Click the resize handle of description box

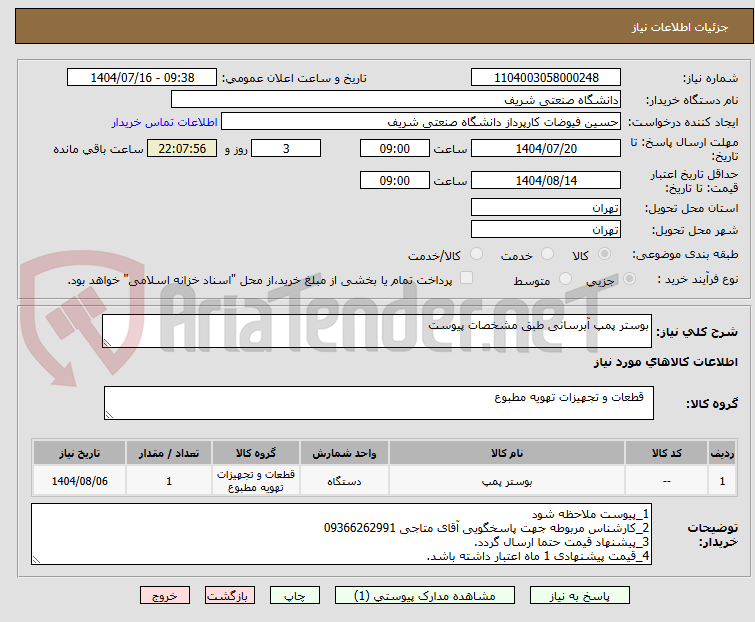tap(107, 342)
